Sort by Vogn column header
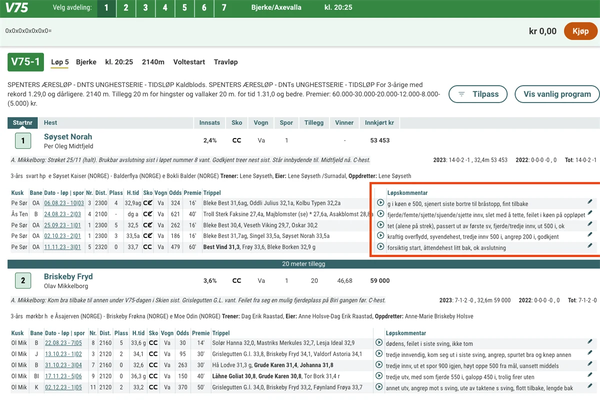 [x=261, y=122]
